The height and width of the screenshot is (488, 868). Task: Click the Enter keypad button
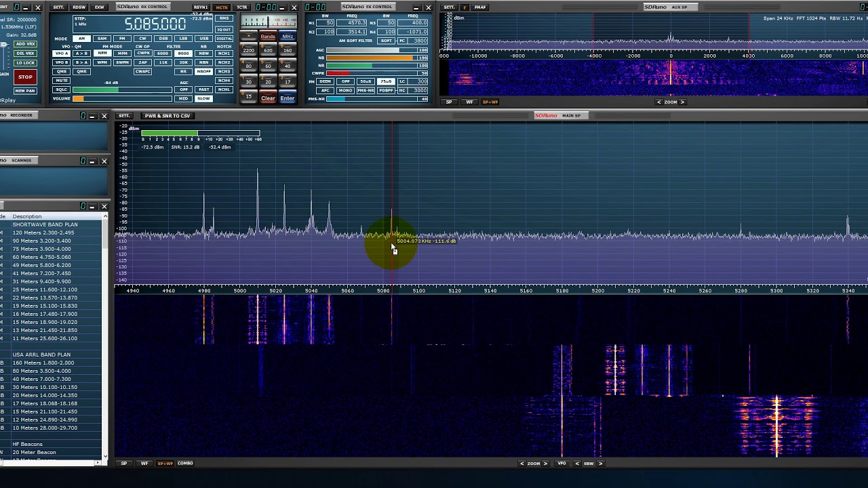288,98
